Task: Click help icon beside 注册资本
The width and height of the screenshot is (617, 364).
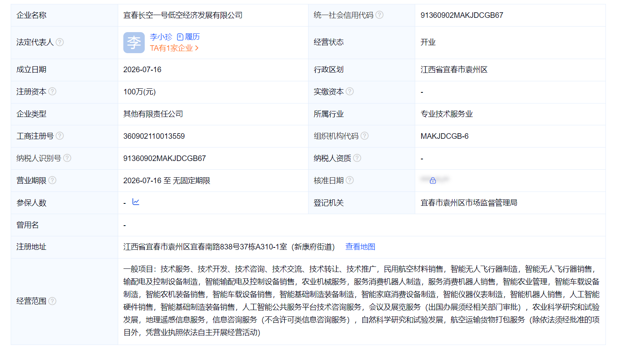Action: (52, 91)
